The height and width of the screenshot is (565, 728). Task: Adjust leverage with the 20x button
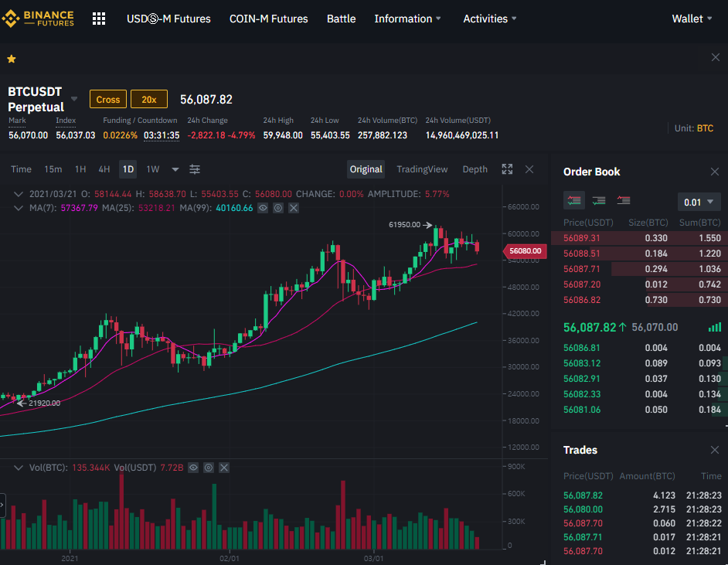149,100
